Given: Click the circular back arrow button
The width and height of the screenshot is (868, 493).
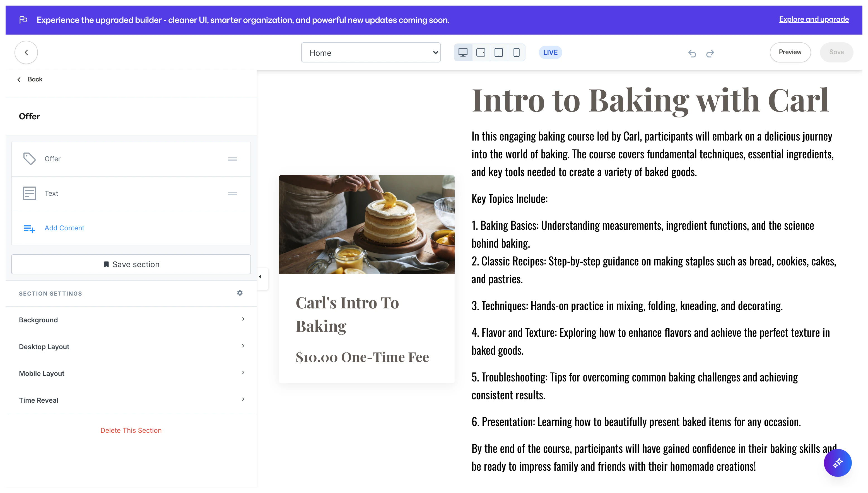Looking at the screenshot, I should coord(26,52).
